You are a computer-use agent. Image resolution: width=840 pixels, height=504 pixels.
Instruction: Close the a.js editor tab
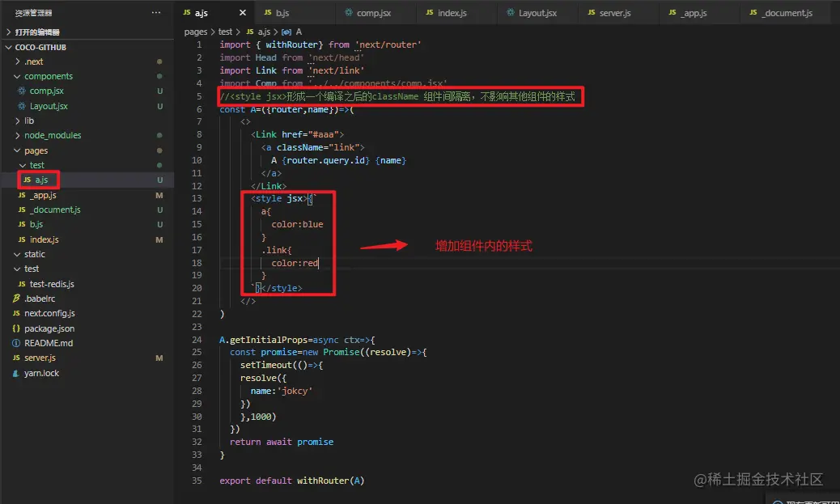(x=243, y=12)
